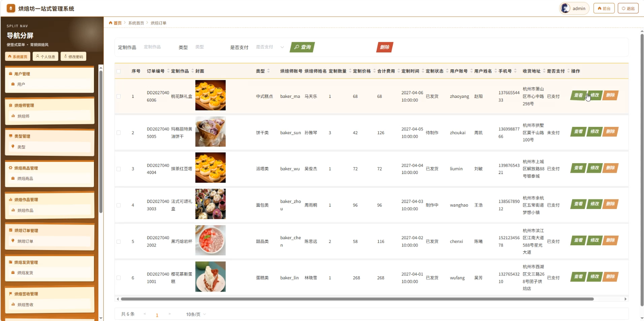Image resolution: width=644 pixels, height=321 pixels.
Task: Check the row for order 玛格丽特黄油饼干
Action: coord(119,133)
